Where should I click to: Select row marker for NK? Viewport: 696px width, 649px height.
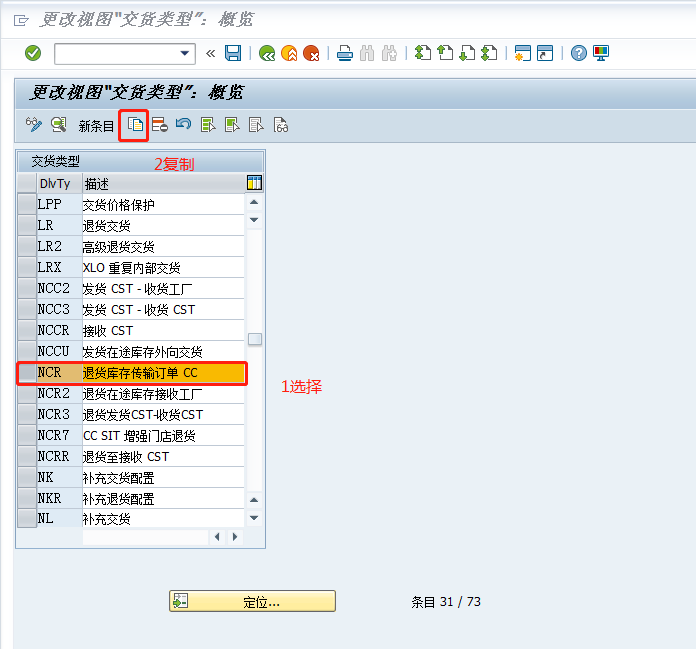(28, 478)
